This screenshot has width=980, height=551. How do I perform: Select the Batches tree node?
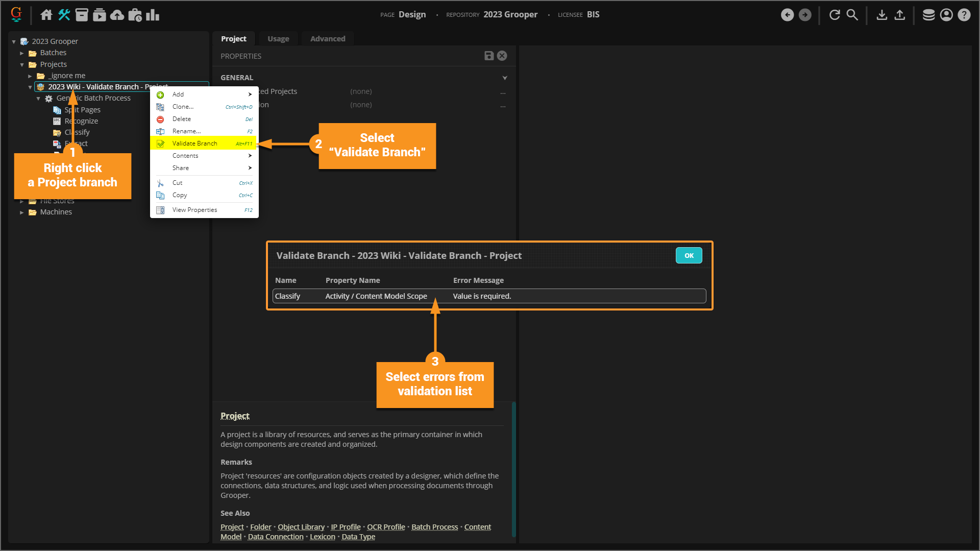click(x=53, y=53)
